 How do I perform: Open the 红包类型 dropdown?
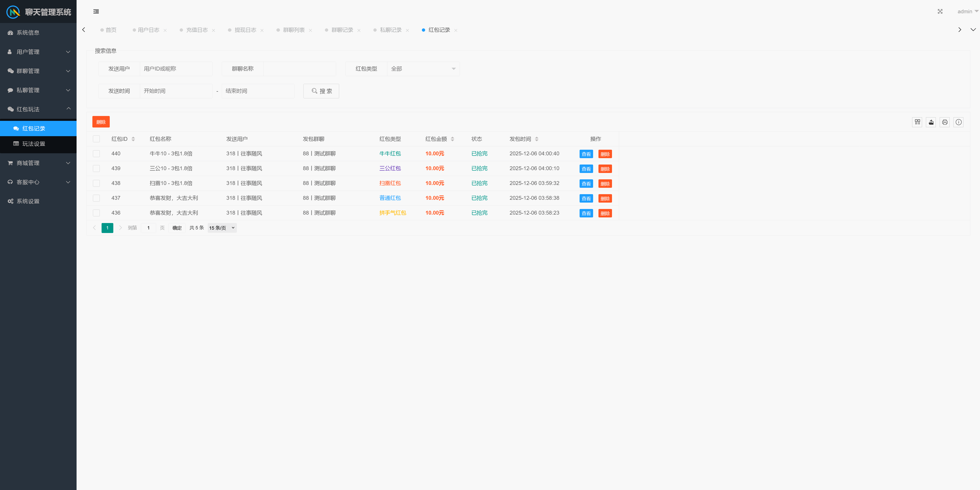423,69
